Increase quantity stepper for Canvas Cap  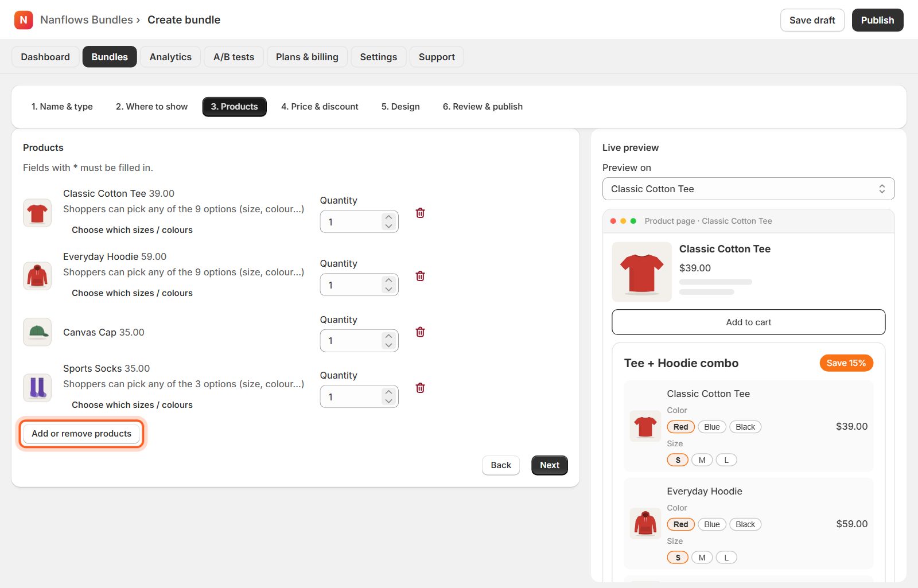pyautogui.click(x=388, y=336)
